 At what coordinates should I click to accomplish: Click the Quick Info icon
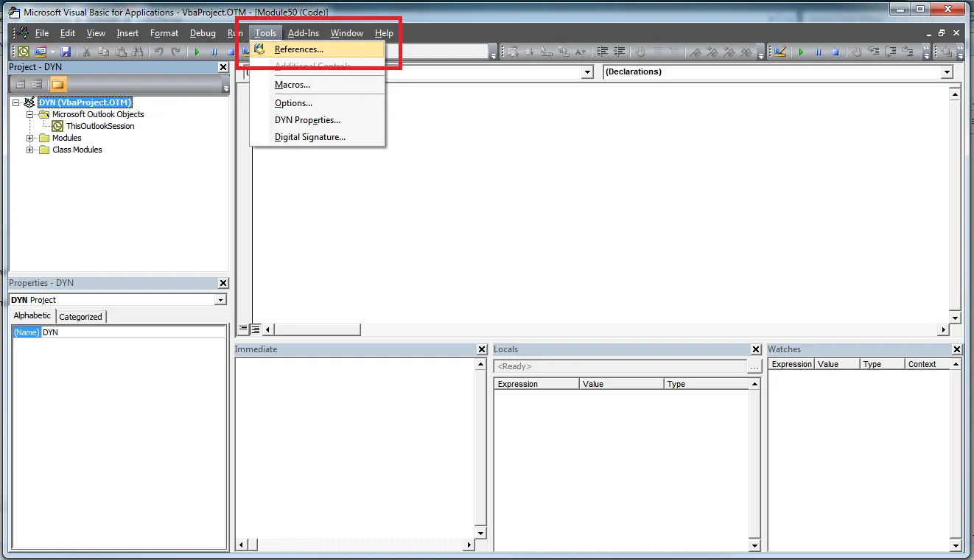point(547,52)
